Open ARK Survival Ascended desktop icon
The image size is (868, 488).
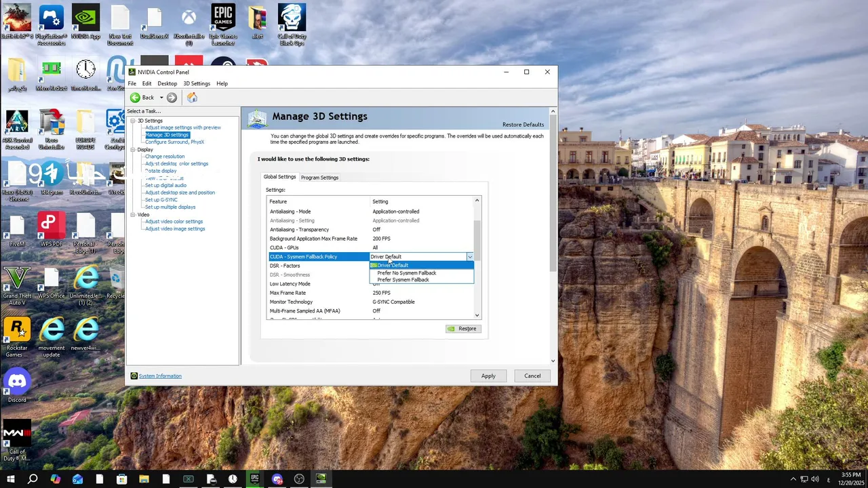(x=17, y=130)
